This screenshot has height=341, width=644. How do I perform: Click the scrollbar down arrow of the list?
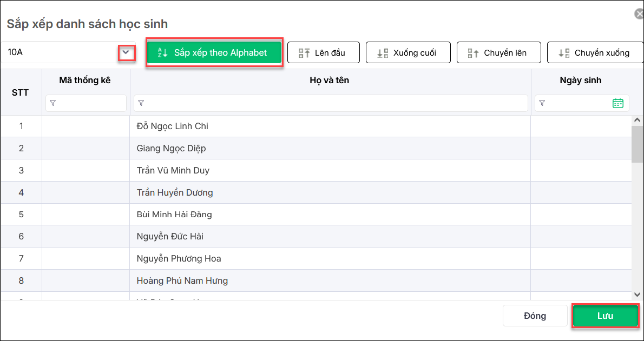click(x=637, y=295)
